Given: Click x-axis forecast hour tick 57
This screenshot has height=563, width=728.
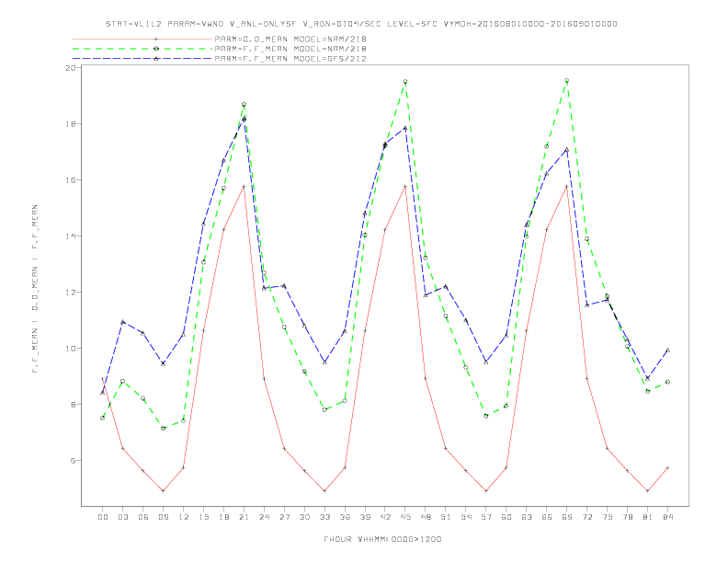Looking at the screenshot, I should point(486,517).
